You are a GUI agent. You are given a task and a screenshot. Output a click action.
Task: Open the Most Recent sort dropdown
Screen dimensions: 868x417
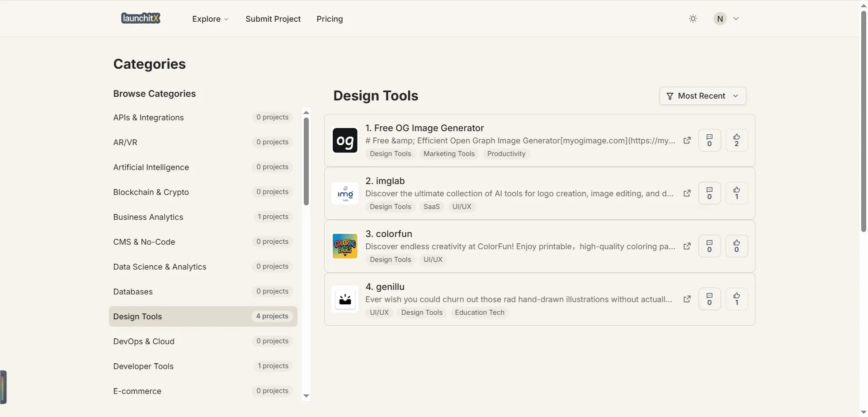[x=703, y=96]
